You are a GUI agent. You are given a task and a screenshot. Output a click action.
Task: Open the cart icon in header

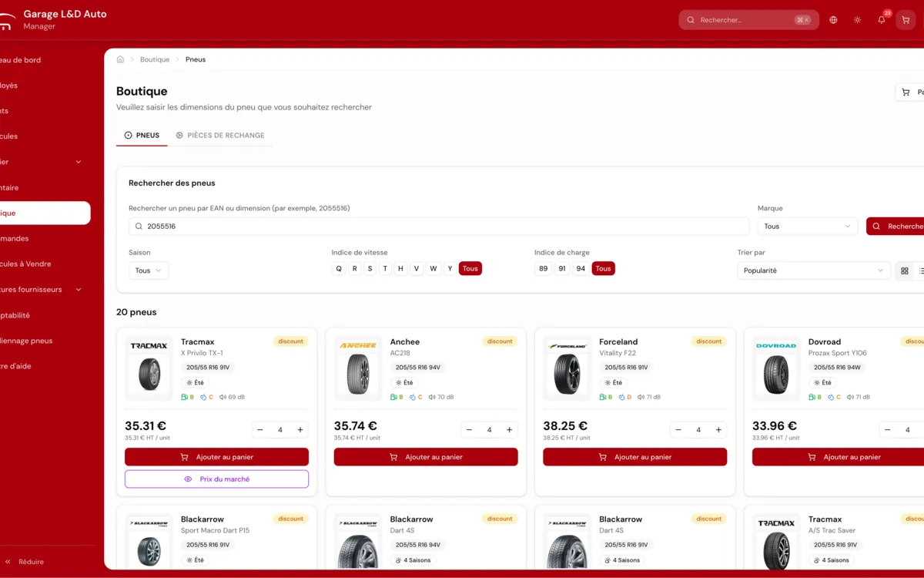pos(906,20)
